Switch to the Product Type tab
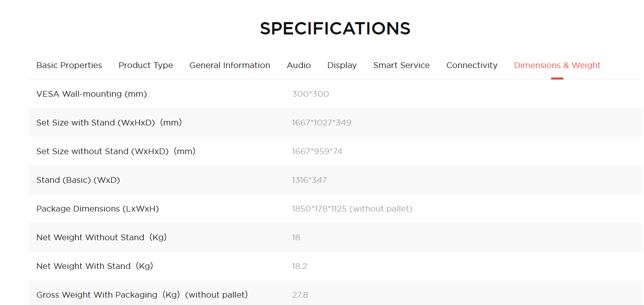The width and height of the screenshot is (644, 305). [146, 65]
